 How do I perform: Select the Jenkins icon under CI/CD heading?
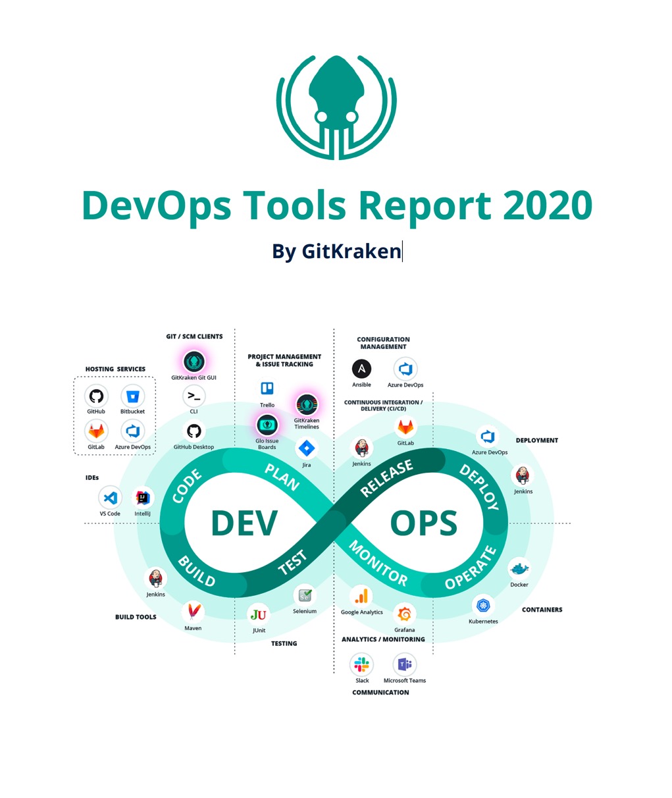click(x=361, y=448)
